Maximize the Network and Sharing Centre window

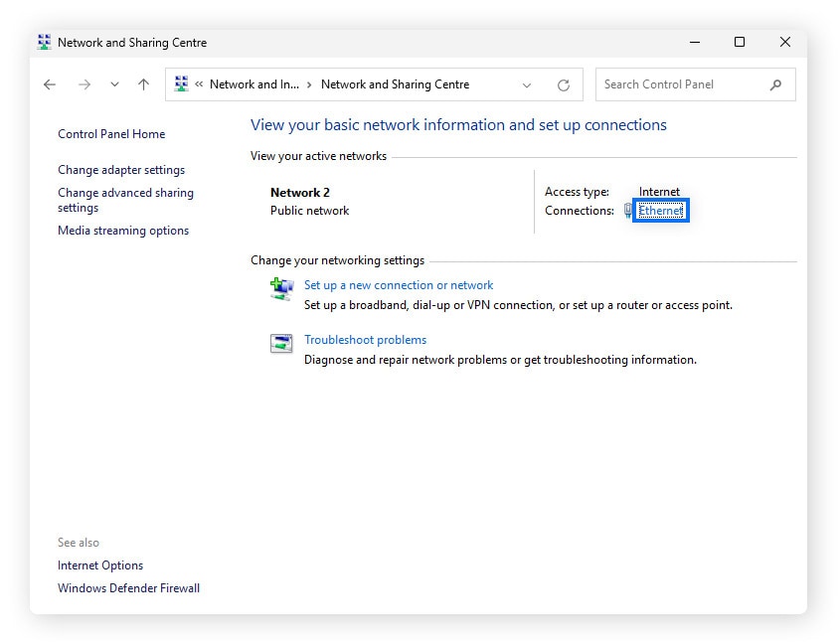click(x=740, y=42)
